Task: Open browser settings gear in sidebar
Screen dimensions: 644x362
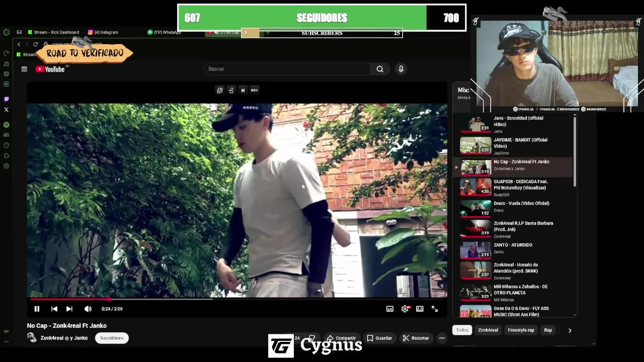Action: (6, 166)
